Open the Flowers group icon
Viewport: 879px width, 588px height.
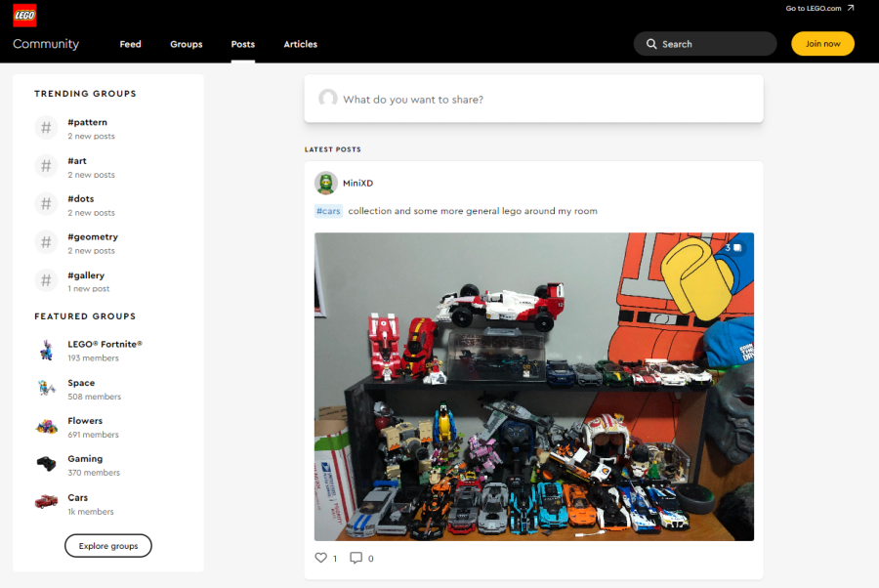click(x=46, y=427)
